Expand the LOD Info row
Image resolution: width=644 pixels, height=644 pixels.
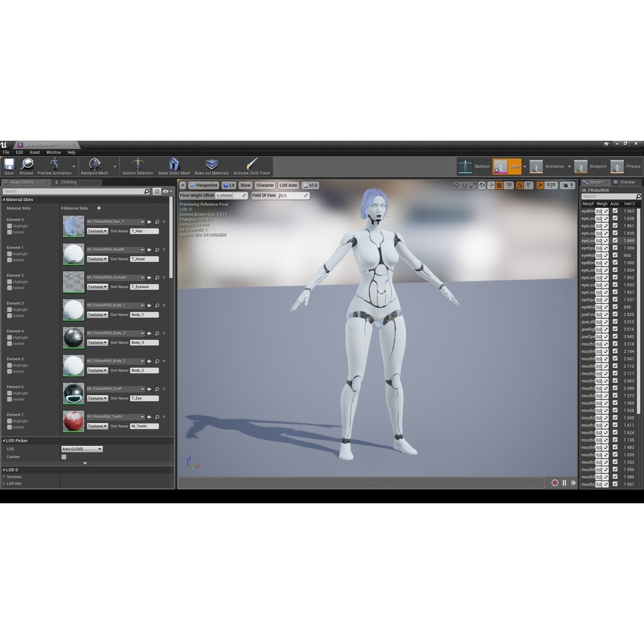pos(4,484)
